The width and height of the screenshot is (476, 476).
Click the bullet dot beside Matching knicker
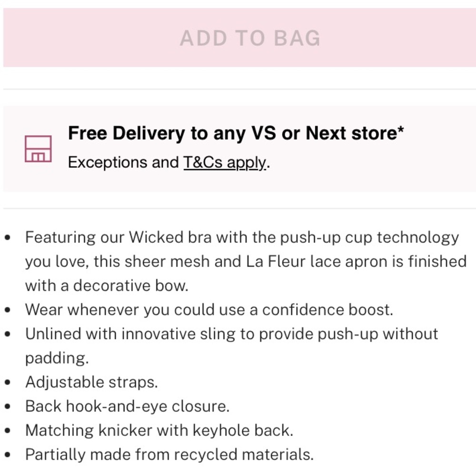coord(8,431)
